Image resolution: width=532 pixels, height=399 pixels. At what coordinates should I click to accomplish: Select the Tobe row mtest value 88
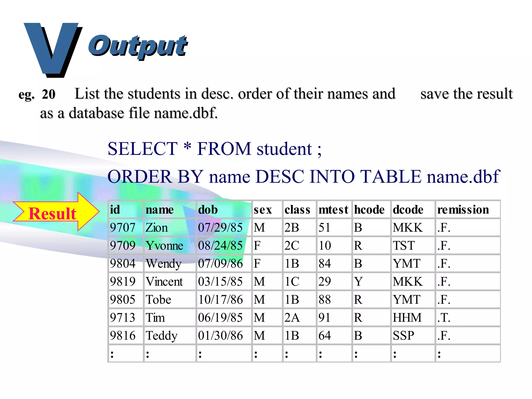coord(325,300)
